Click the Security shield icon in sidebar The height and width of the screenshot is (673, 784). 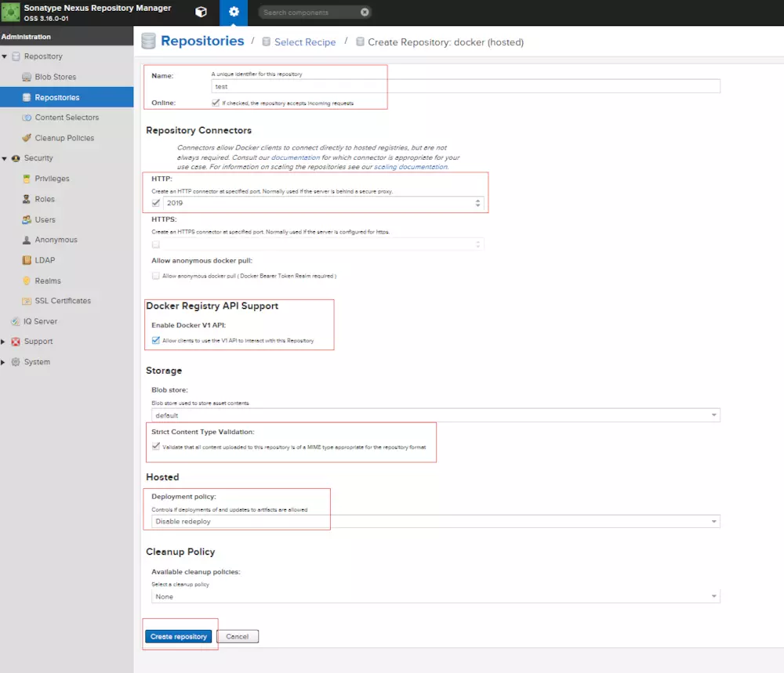16,158
